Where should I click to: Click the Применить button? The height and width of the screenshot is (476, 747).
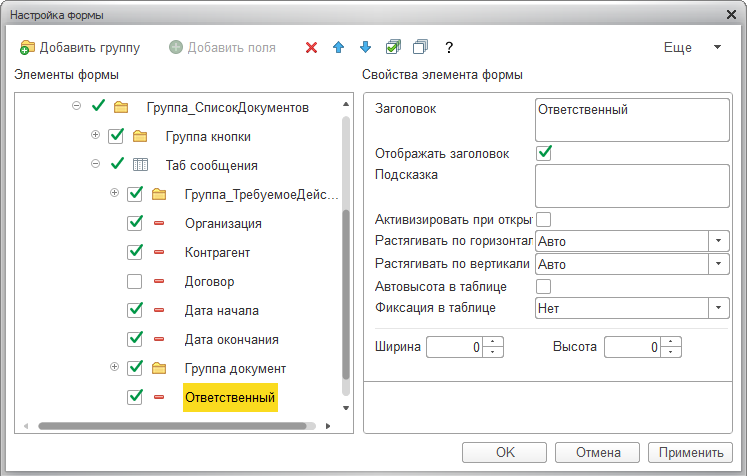point(690,452)
